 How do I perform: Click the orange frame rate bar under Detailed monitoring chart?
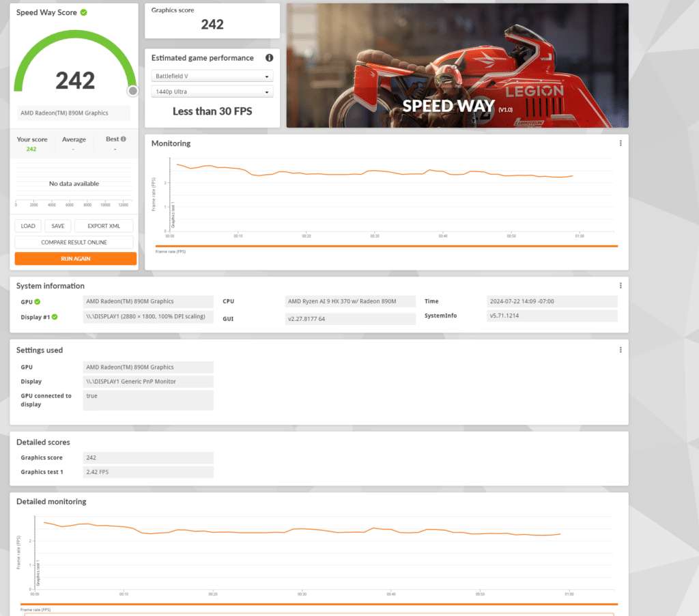319,604
